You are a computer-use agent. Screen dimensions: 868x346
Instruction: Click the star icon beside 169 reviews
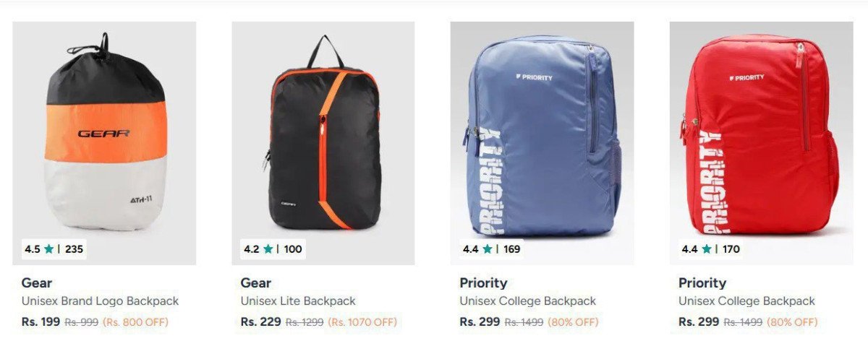487,249
